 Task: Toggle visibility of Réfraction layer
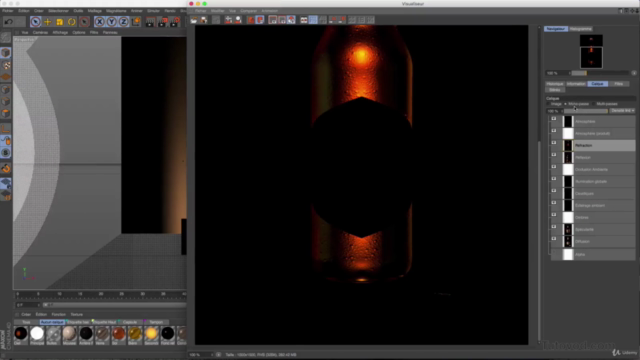point(554,143)
